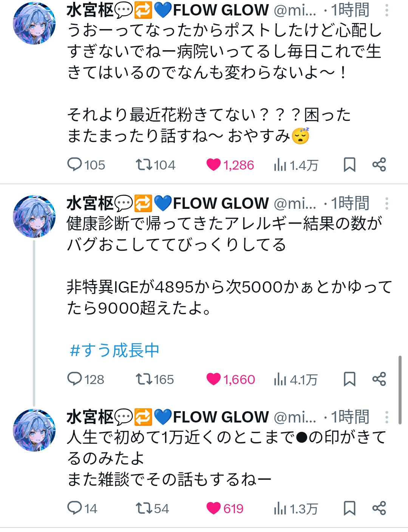408x532 pixels.
Task: Click the vertical scrollbar at the right edge
Action: [400, 390]
